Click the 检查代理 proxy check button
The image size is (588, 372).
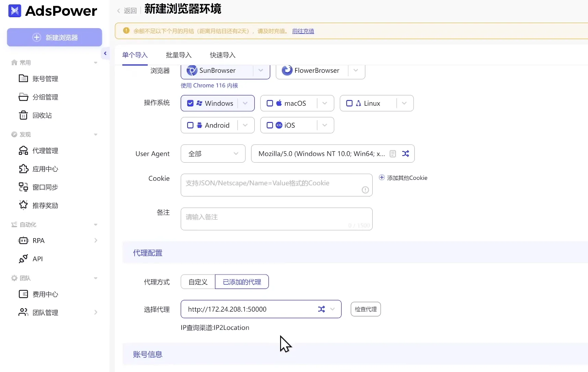click(x=365, y=309)
